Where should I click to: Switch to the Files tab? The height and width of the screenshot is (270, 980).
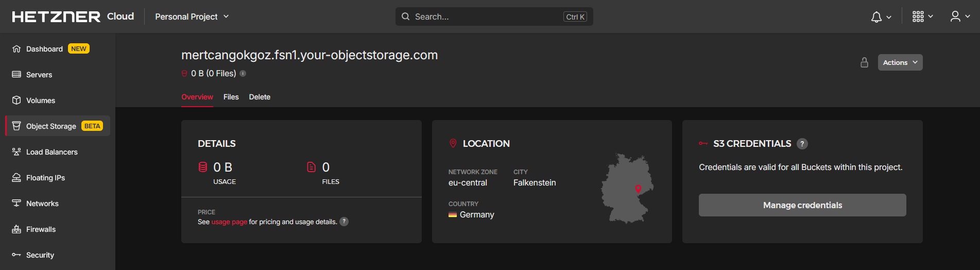coord(231,97)
